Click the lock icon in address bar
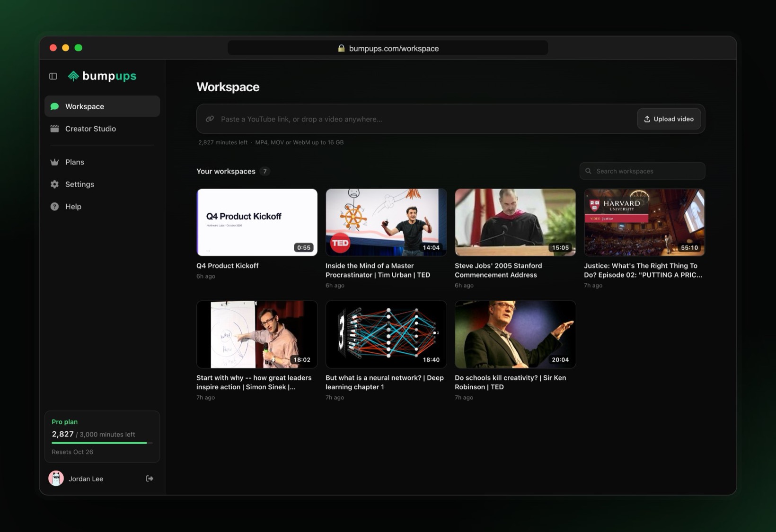The width and height of the screenshot is (776, 532). [x=341, y=48]
